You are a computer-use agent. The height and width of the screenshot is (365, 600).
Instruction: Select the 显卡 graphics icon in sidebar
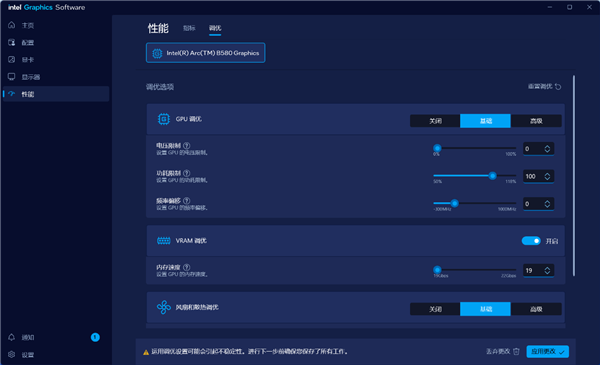point(11,60)
